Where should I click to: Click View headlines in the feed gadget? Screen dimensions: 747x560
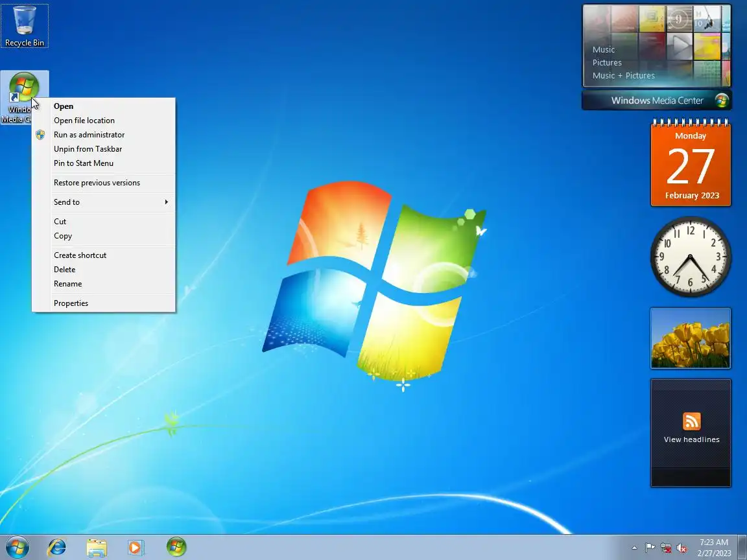pos(692,439)
